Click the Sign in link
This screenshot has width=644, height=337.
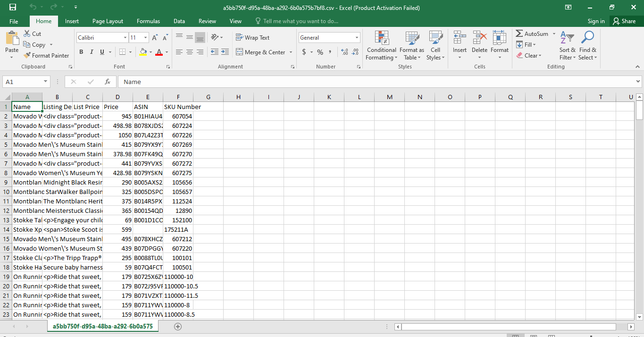click(596, 21)
